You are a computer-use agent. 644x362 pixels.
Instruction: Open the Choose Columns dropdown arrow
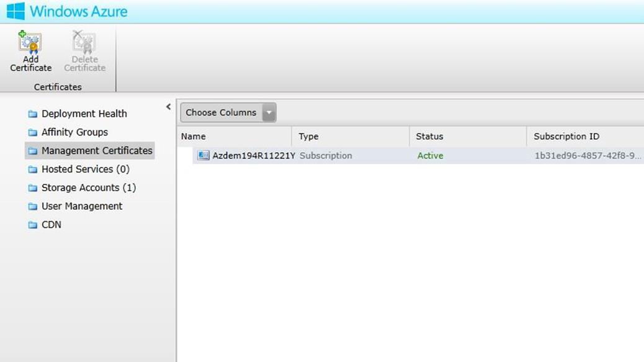269,112
